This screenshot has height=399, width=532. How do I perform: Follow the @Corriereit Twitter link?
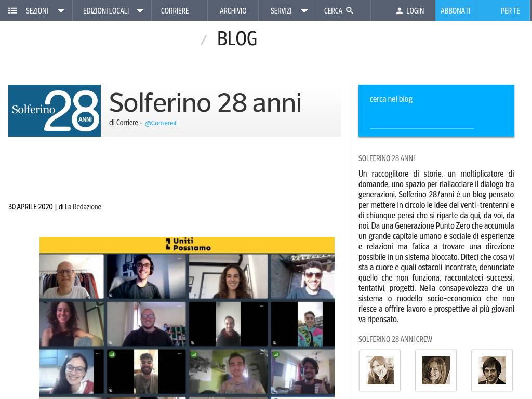161,123
